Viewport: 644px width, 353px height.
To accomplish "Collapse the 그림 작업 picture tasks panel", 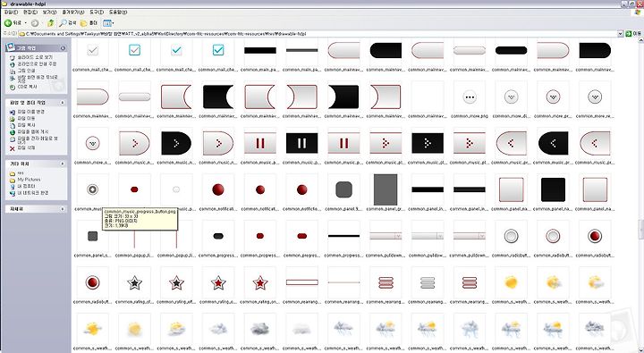I will [63, 48].
